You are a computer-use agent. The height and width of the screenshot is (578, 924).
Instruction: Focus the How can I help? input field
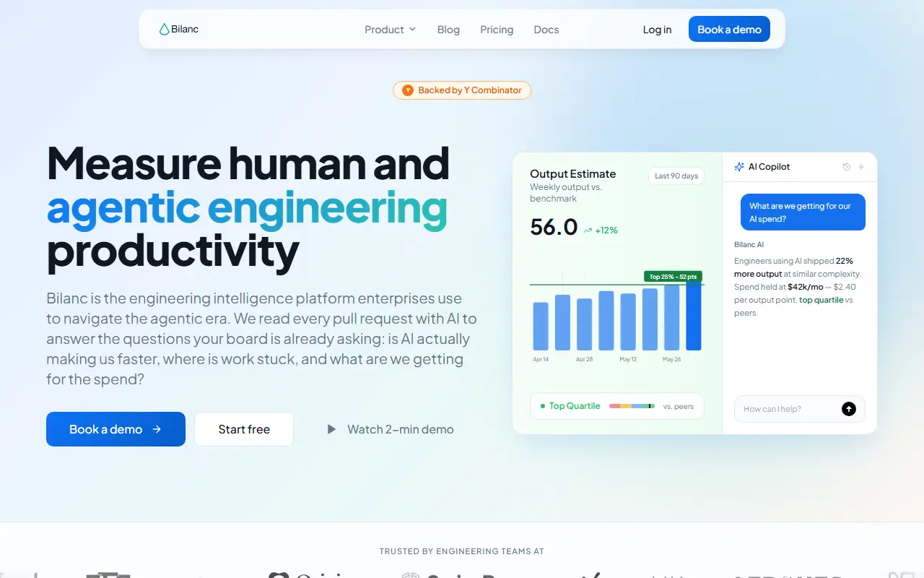800,409
